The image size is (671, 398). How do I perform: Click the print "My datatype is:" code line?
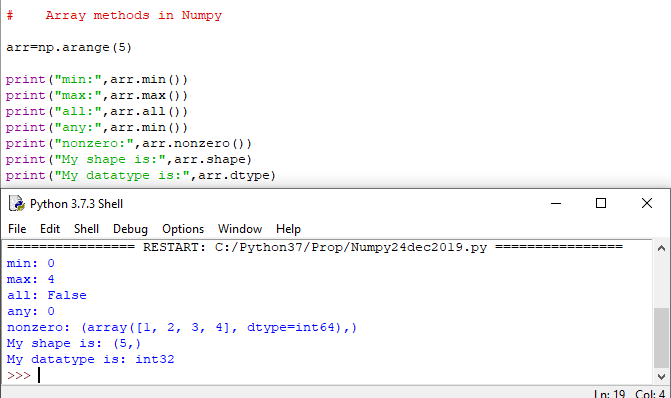point(141,175)
